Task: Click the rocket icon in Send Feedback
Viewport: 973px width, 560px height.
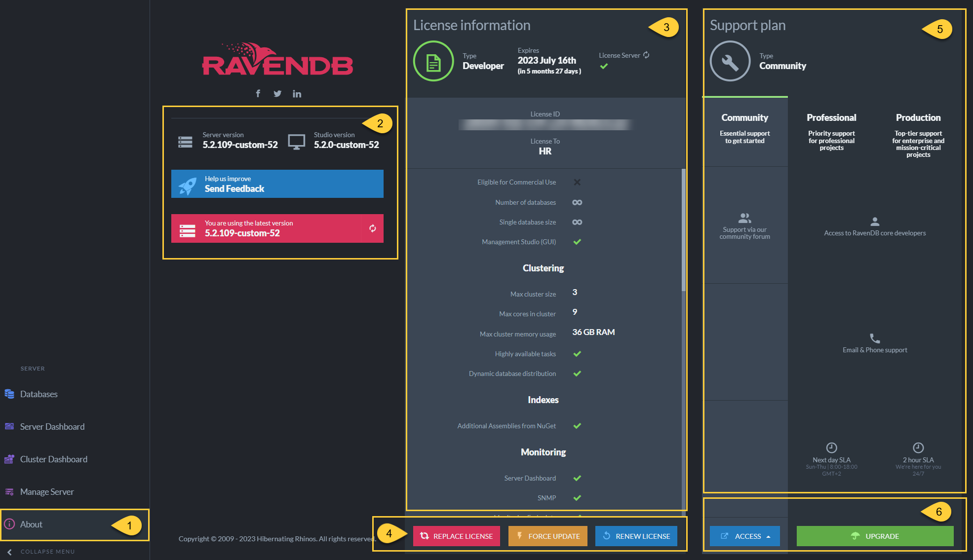Action: pyautogui.click(x=187, y=186)
